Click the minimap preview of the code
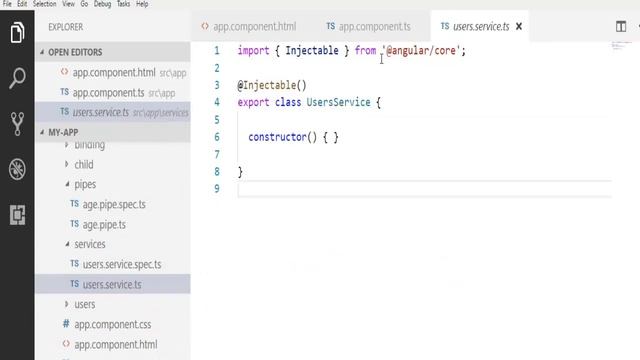Image resolution: width=640 pixels, height=360 pixels. (x=621, y=45)
